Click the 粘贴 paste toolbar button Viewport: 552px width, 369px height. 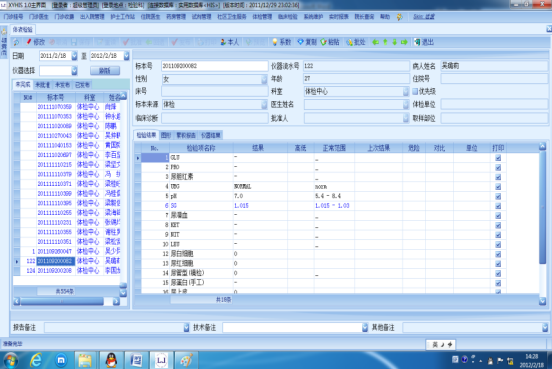pyautogui.click(x=330, y=42)
